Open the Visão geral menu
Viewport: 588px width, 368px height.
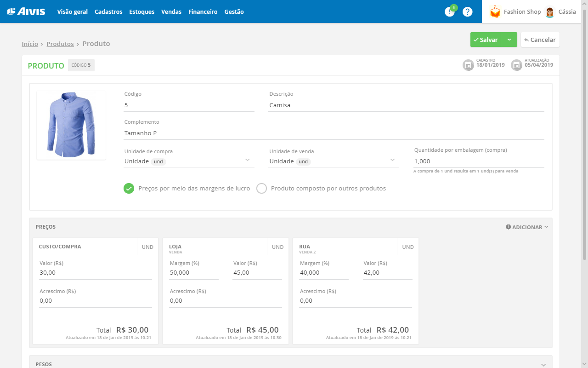[x=73, y=11]
